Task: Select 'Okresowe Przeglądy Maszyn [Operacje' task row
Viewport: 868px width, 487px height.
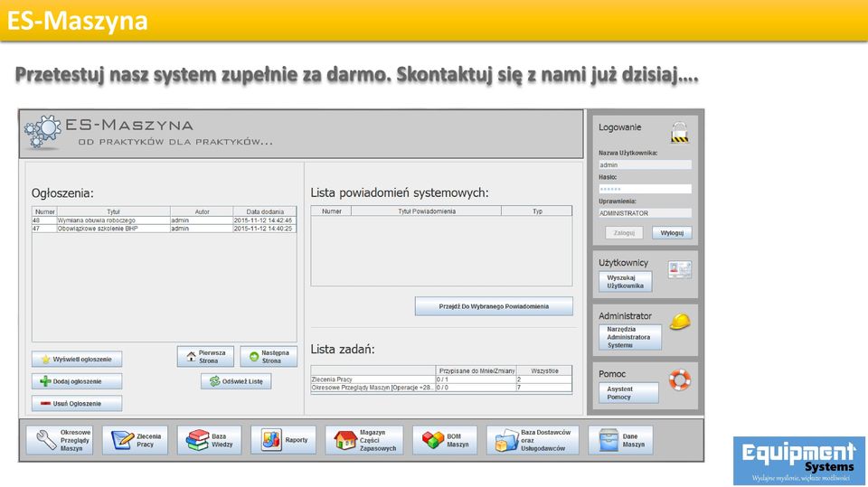Action: (441, 388)
